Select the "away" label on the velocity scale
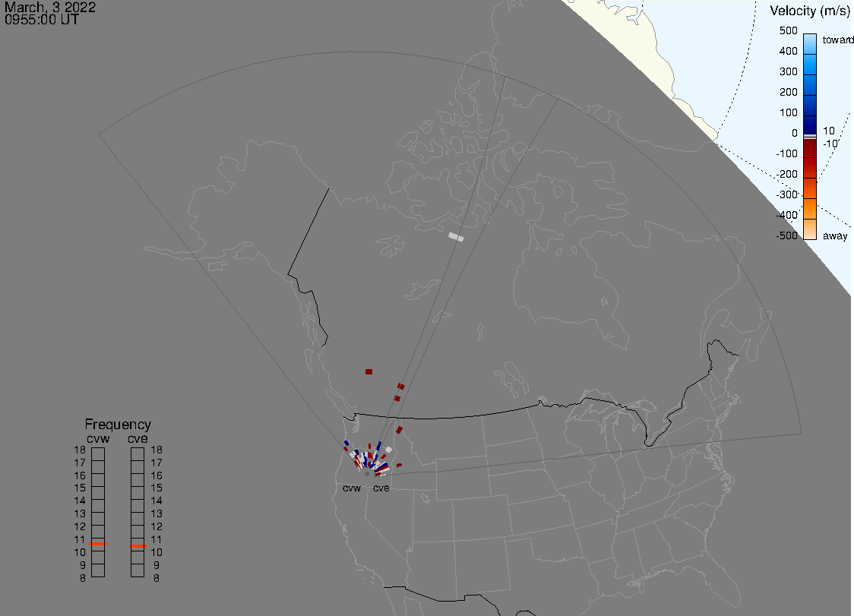The width and height of the screenshot is (854, 616). [x=835, y=235]
